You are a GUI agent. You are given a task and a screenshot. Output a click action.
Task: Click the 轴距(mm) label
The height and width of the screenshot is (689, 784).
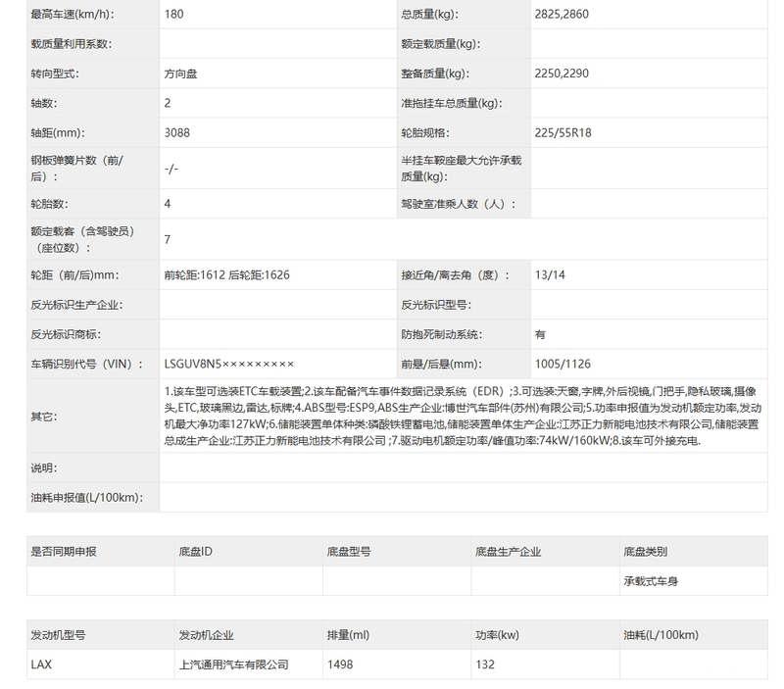pos(58,132)
